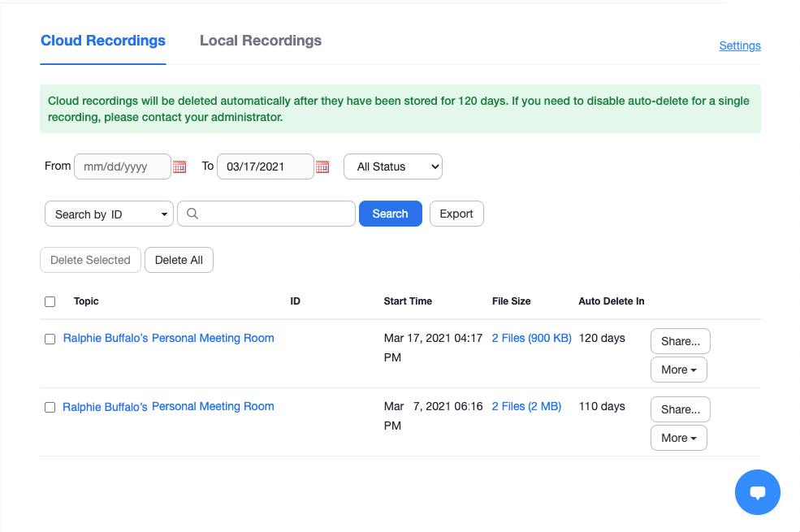Click the Delete All button
Image resolution: width=800 pixels, height=532 pixels.
click(179, 260)
